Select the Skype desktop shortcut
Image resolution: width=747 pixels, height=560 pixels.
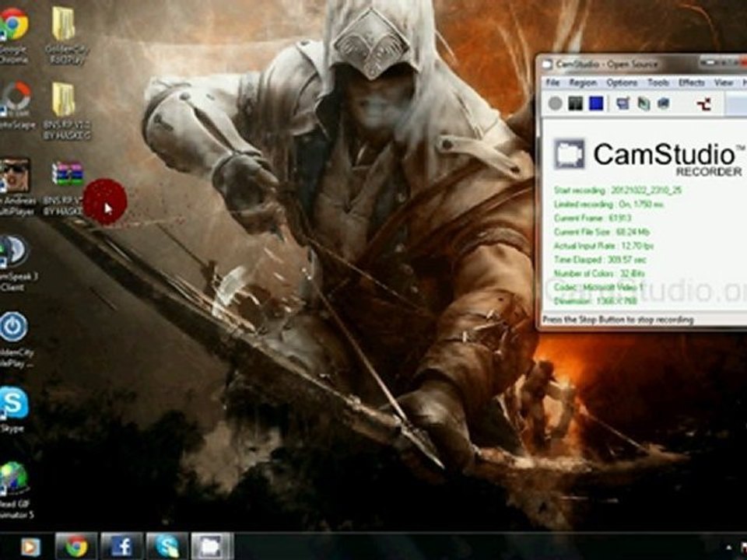point(14,410)
